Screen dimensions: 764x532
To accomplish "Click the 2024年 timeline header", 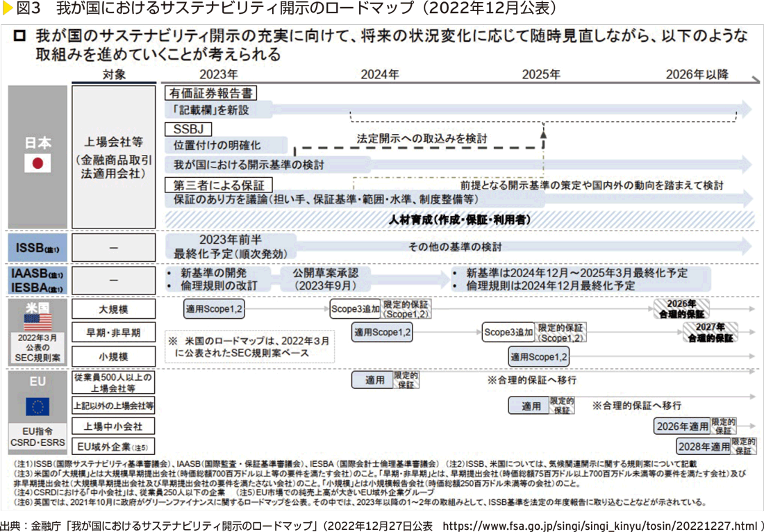I will [380, 74].
